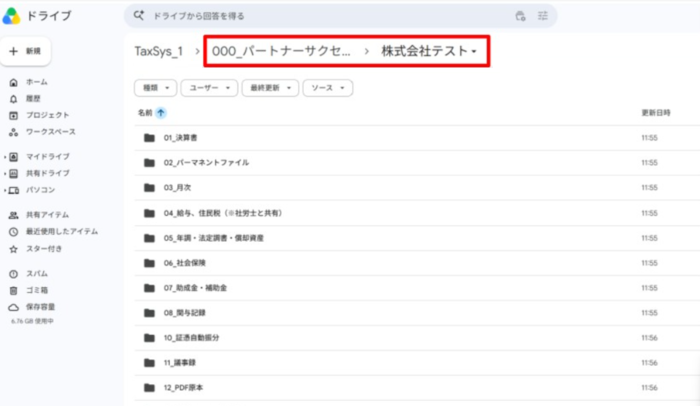Open 保存容量 storage link
Viewport: 700px width, 406px height.
pyautogui.click(x=40, y=307)
